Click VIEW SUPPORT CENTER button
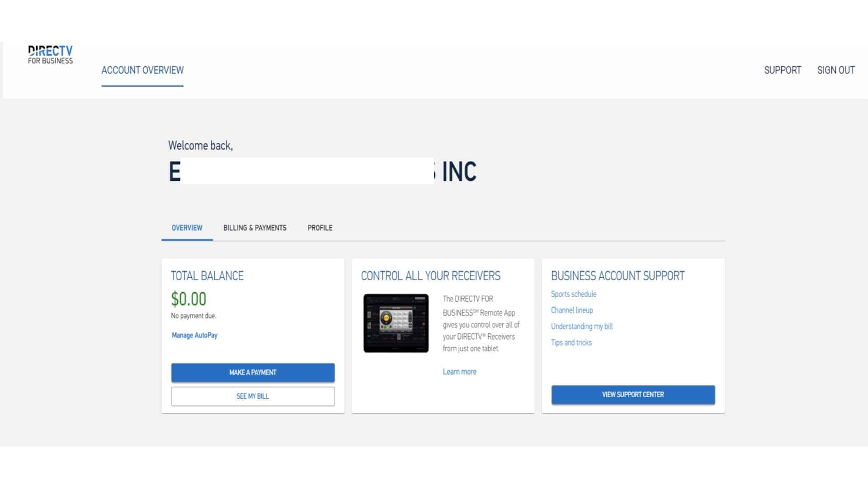Screen dimensions: 868x488 coord(632,394)
